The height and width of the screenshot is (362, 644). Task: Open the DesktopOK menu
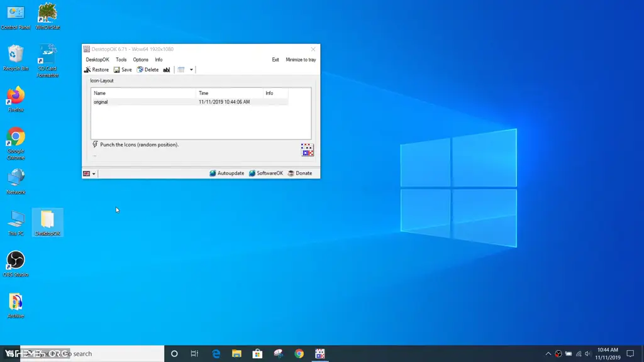tap(97, 60)
